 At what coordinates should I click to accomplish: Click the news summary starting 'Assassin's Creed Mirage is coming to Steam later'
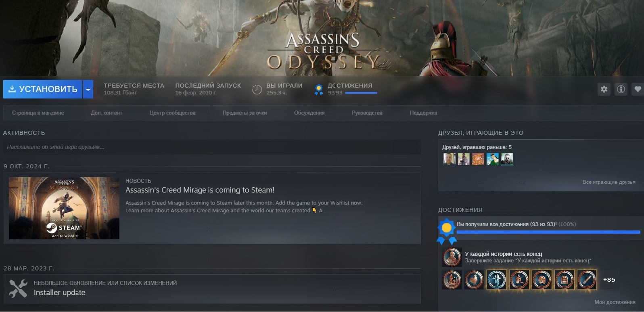point(244,207)
